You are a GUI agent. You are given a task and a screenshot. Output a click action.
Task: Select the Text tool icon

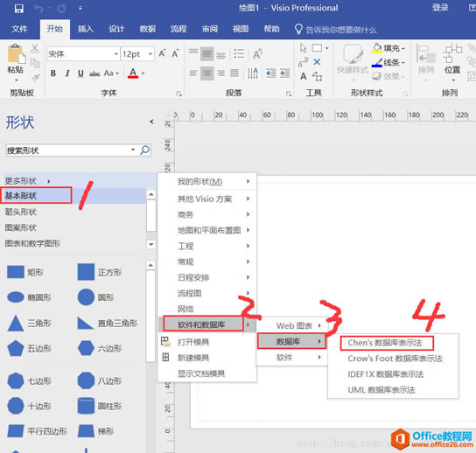(303, 76)
